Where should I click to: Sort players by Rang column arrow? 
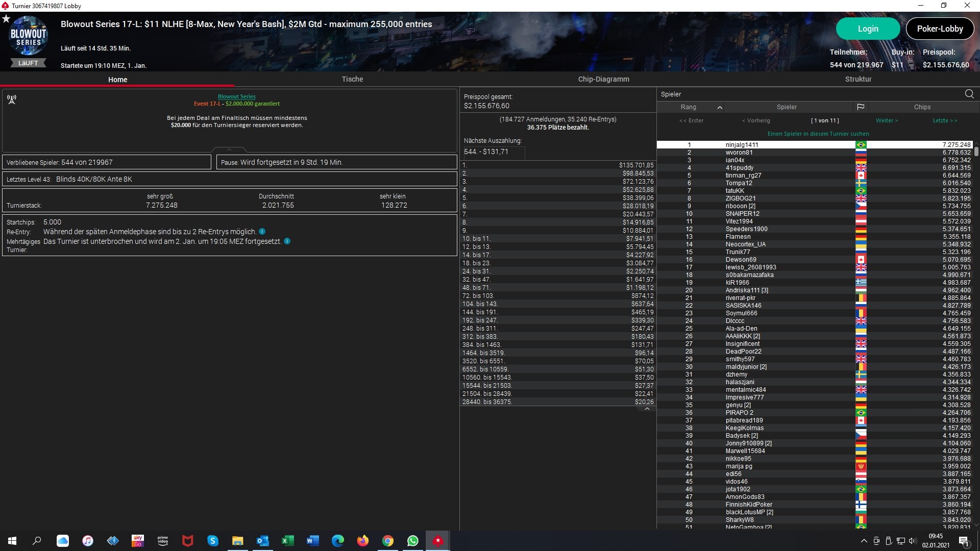[x=720, y=107]
